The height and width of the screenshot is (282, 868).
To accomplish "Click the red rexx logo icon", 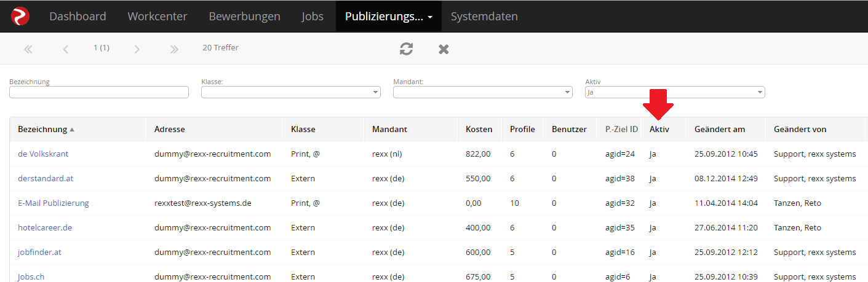I will [x=20, y=16].
